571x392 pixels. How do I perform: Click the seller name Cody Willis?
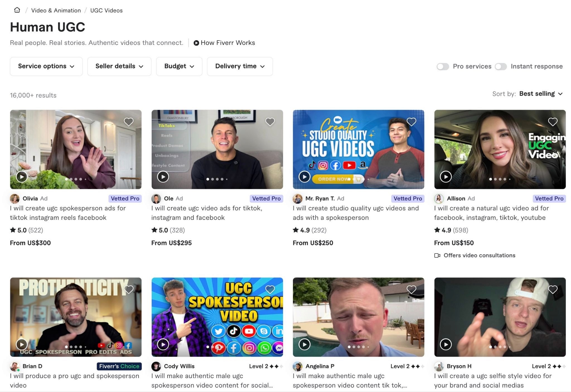pos(179,366)
